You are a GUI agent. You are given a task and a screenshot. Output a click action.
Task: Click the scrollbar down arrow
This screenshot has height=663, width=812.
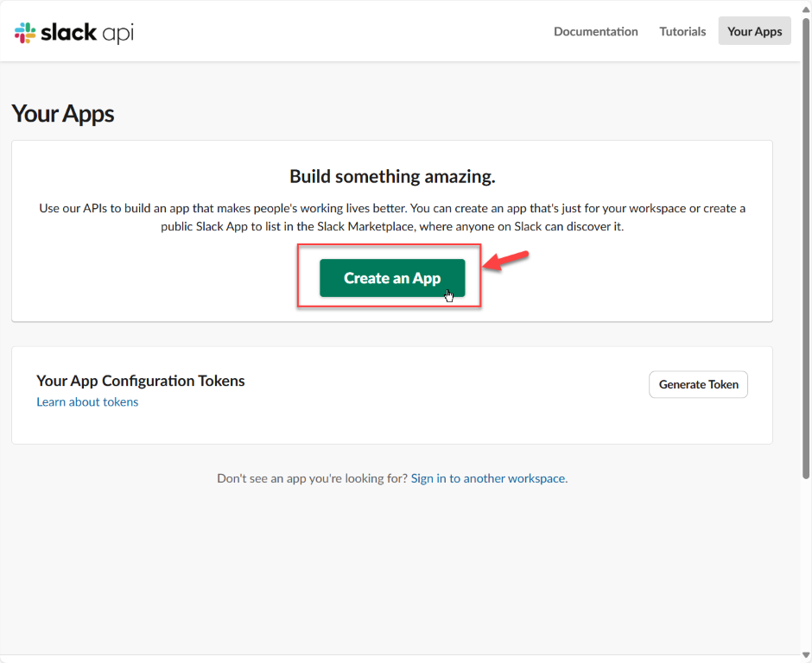tap(806, 655)
